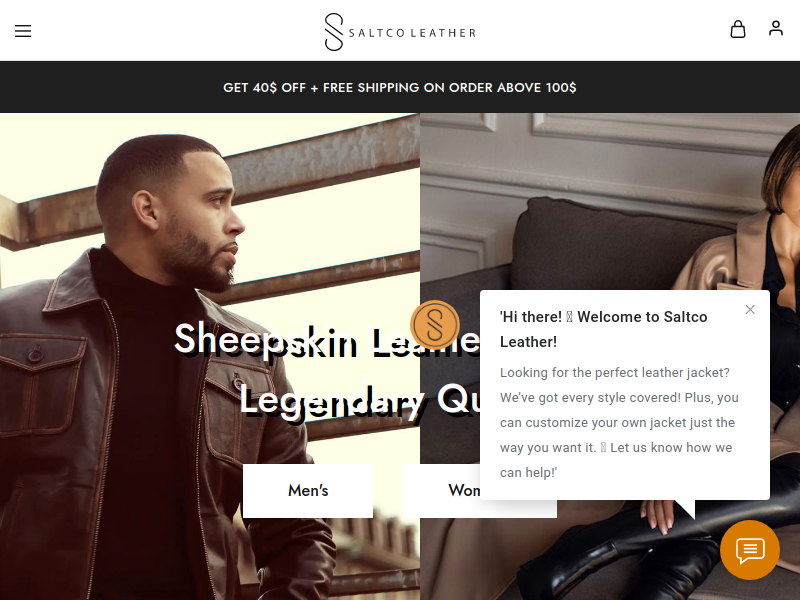Click the 40$ off free shipping banner
The height and width of the screenshot is (600, 800).
(400, 87)
